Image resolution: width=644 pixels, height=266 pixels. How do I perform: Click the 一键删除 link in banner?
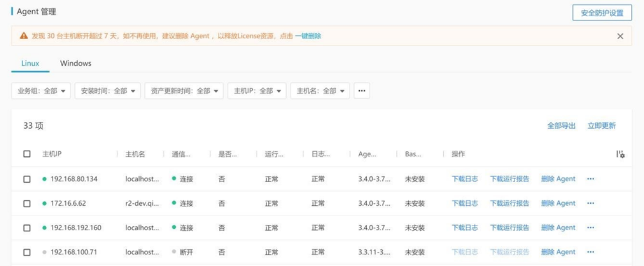308,36
